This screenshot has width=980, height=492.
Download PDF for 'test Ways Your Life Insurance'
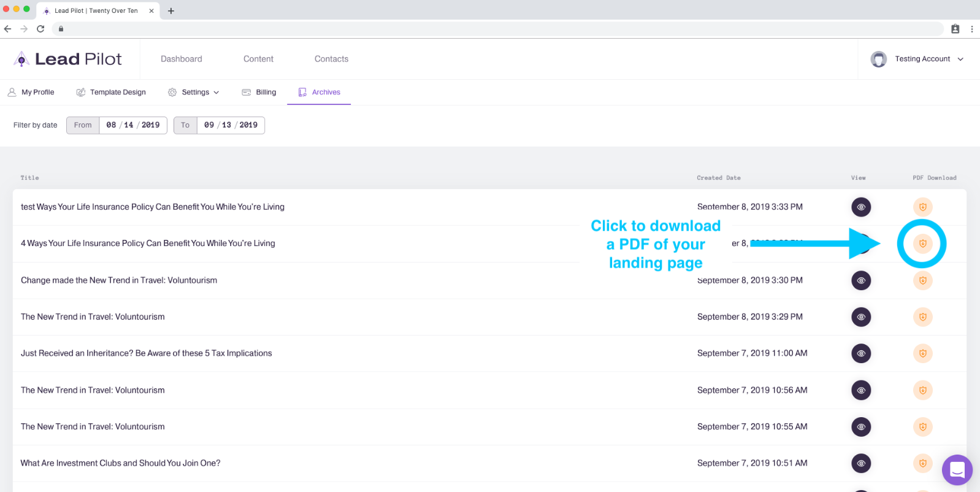tap(922, 207)
